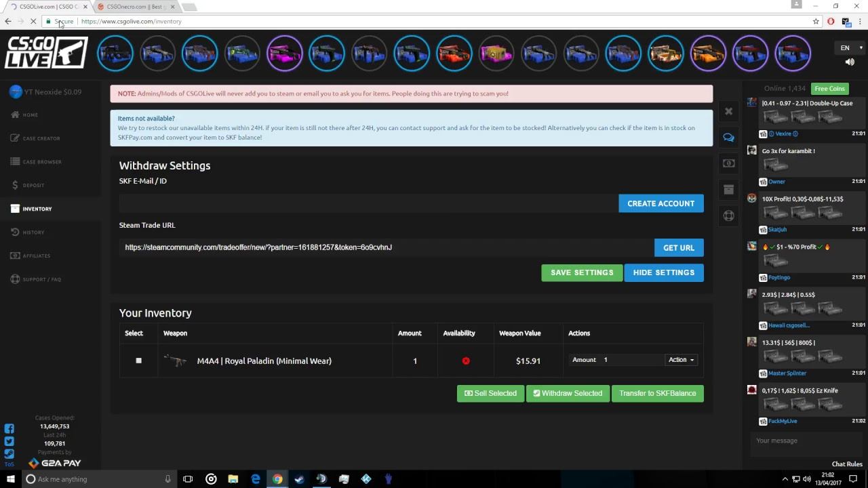This screenshot has width=868, height=488.
Task: Click the Master Splinter username in chat
Action: click(787, 373)
